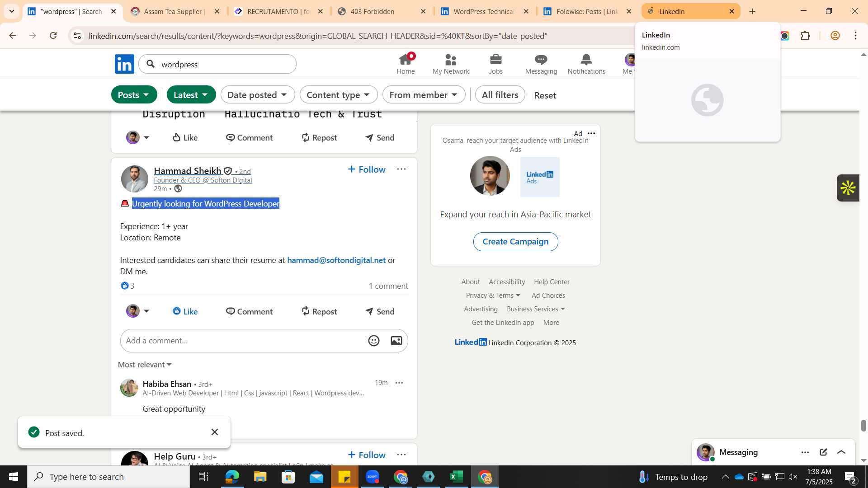
Task: Expand Posts filter dropdown
Action: point(134,95)
